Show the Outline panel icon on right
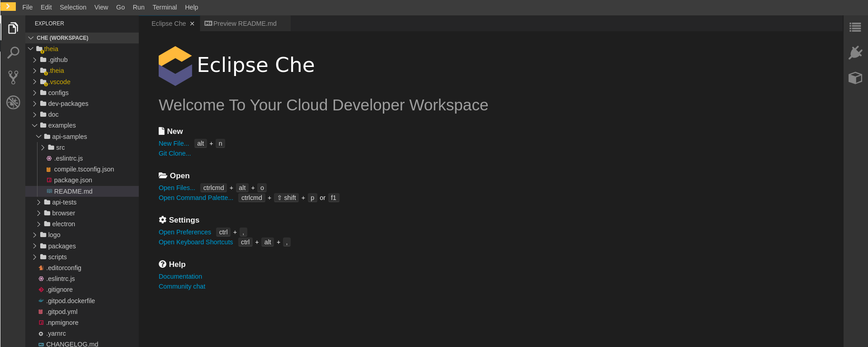This screenshot has height=347, width=868. click(x=855, y=27)
